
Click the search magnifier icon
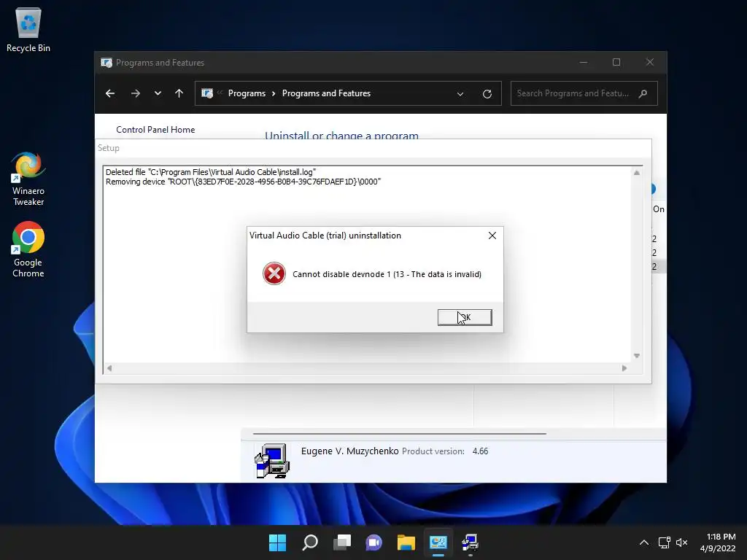pyautogui.click(x=643, y=93)
